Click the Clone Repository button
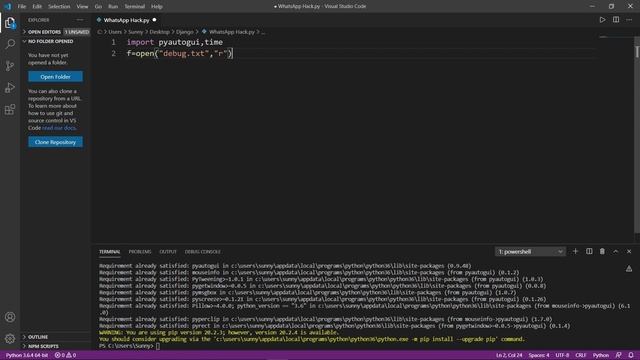640x360 pixels. [56, 142]
